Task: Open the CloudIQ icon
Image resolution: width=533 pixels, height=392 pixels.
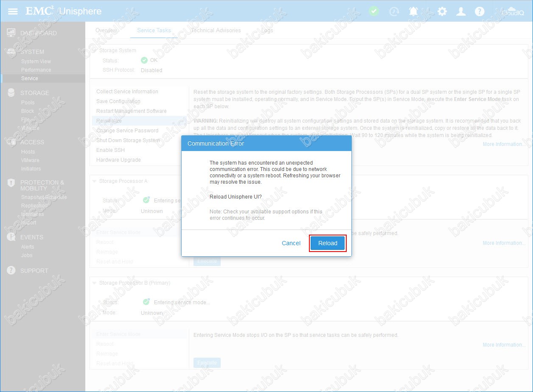Action: point(513,11)
